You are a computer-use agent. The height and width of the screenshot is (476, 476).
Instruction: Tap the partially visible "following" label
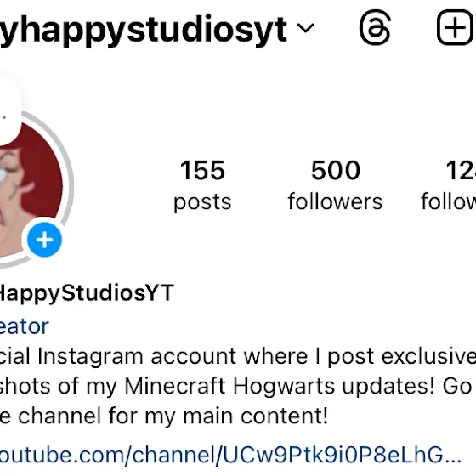coord(449,201)
